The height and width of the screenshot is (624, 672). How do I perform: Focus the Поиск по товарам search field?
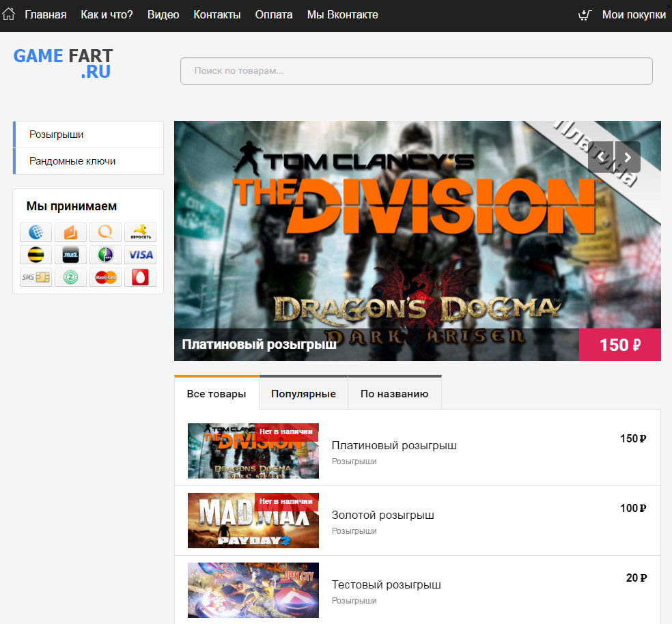pos(416,71)
